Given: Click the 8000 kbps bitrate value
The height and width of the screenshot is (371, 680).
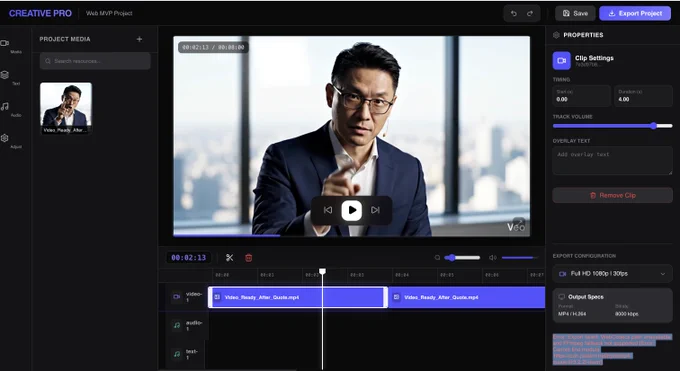Looking at the screenshot, I should coord(627,314).
